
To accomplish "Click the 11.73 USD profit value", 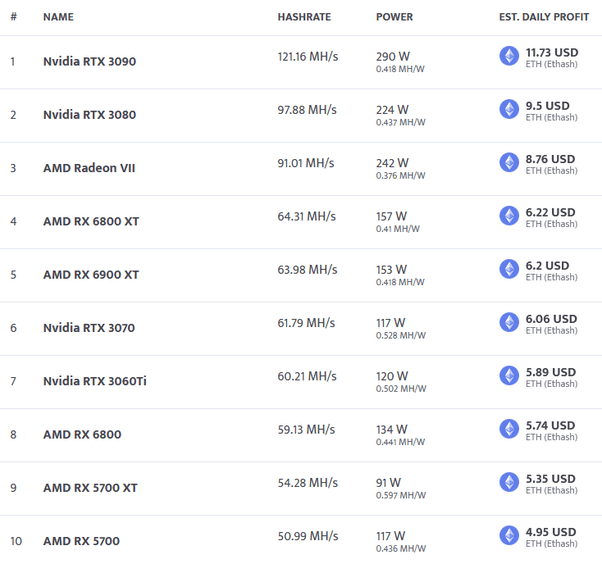I will click(x=553, y=51).
